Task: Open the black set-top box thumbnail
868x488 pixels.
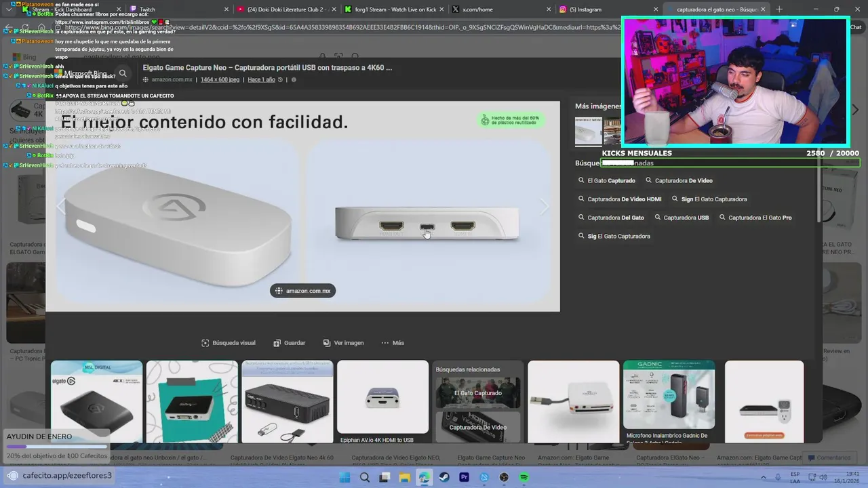Action: [288, 401]
